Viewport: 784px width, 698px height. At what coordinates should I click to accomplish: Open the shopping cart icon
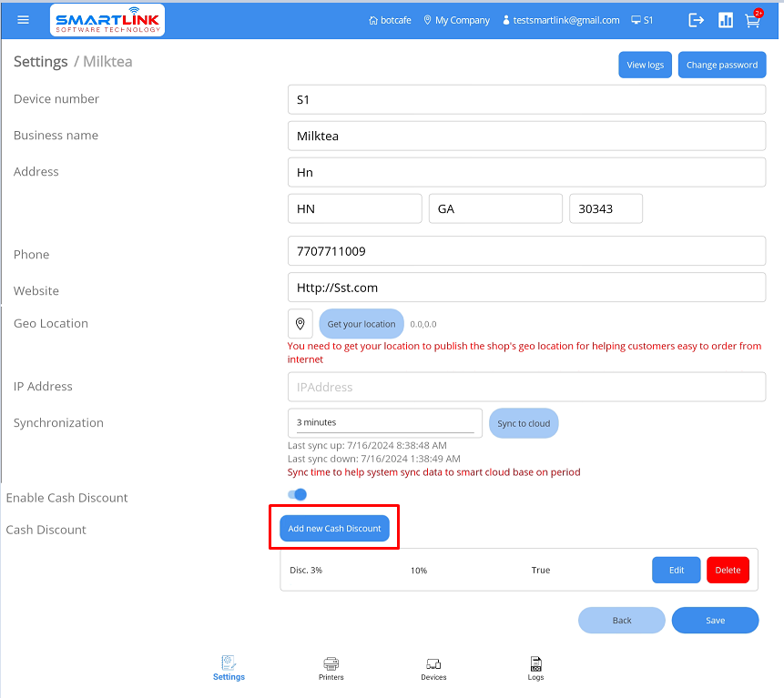tap(753, 20)
